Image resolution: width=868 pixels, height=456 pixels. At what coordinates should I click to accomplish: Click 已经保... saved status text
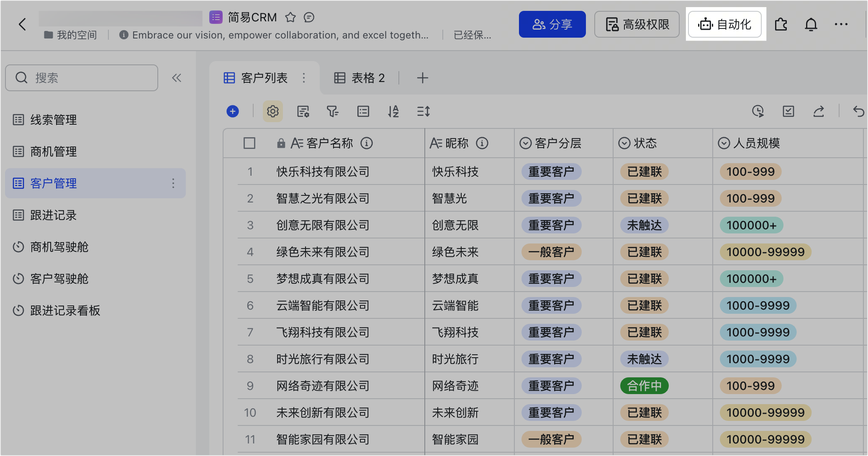click(x=473, y=35)
